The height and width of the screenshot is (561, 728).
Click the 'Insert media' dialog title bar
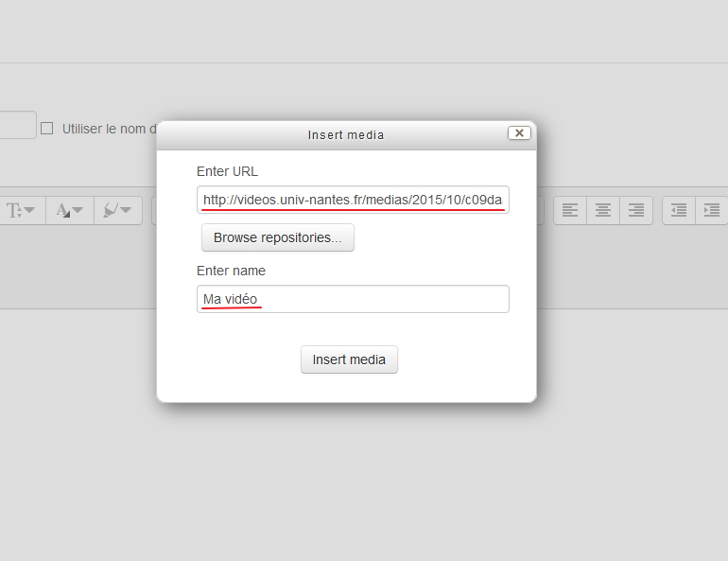pyautogui.click(x=346, y=135)
